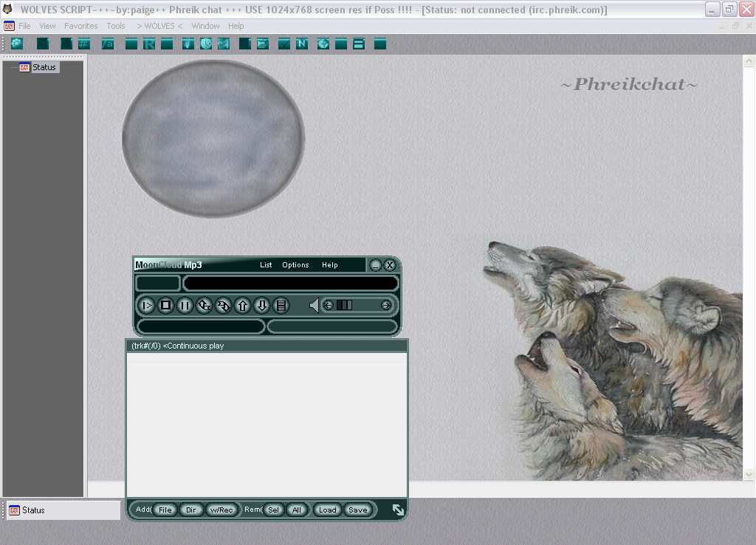This screenshot has height=545, width=756.
Task: Play the track in MoonCloud Mp3
Action: click(146, 305)
